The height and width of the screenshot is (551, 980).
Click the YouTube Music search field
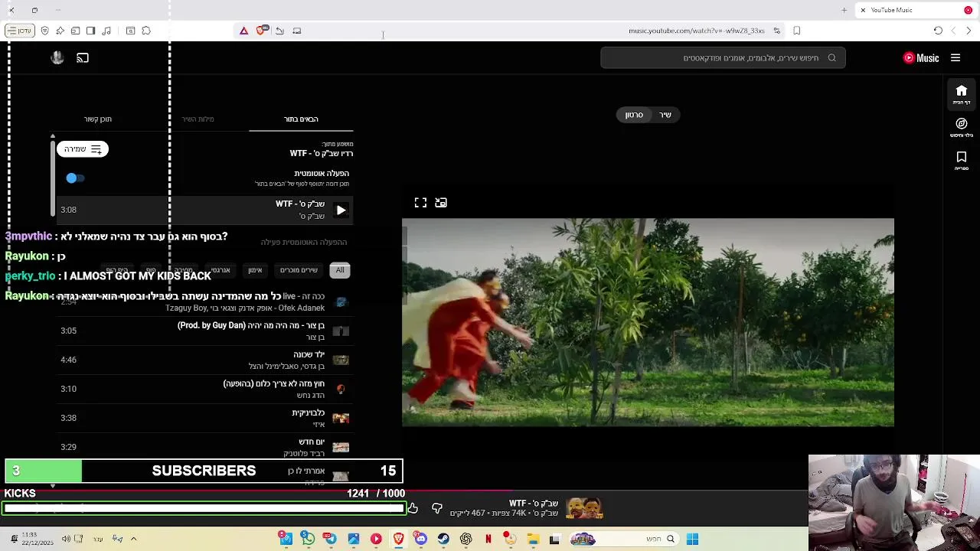[x=724, y=58]
